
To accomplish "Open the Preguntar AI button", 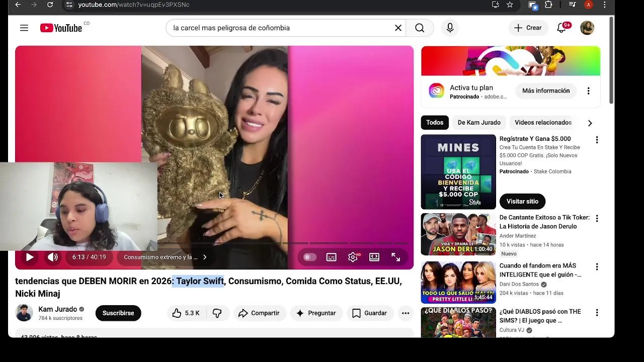I will click(316, 313).
